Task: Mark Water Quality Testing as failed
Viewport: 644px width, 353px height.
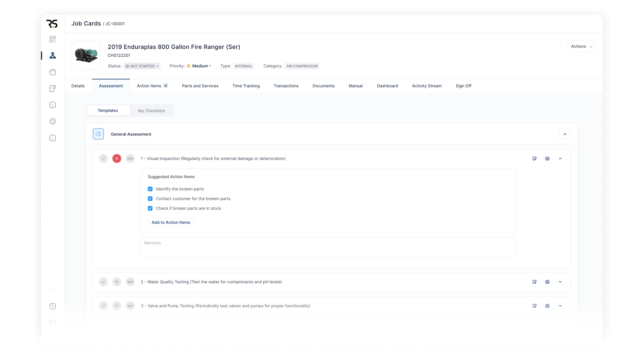Action: coord(117,282)
